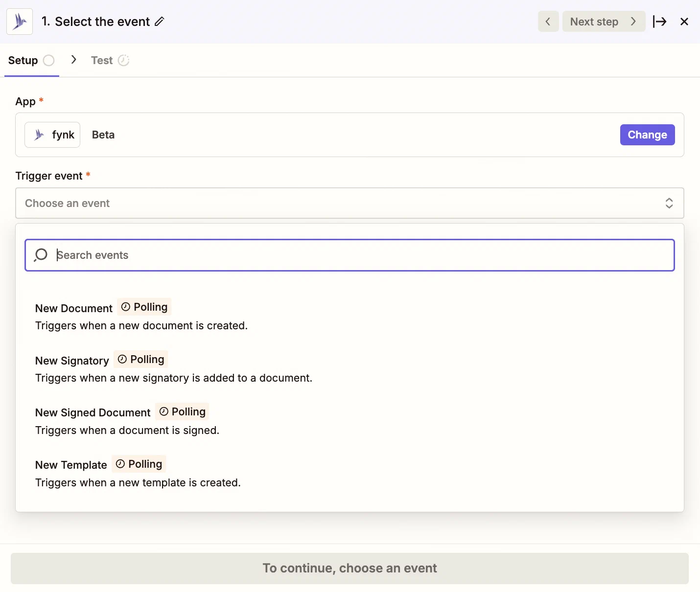Viewport: 700px width, 592px height.
Task: Click the dropdown up-down arrows icon
Action: coord(669,203)
